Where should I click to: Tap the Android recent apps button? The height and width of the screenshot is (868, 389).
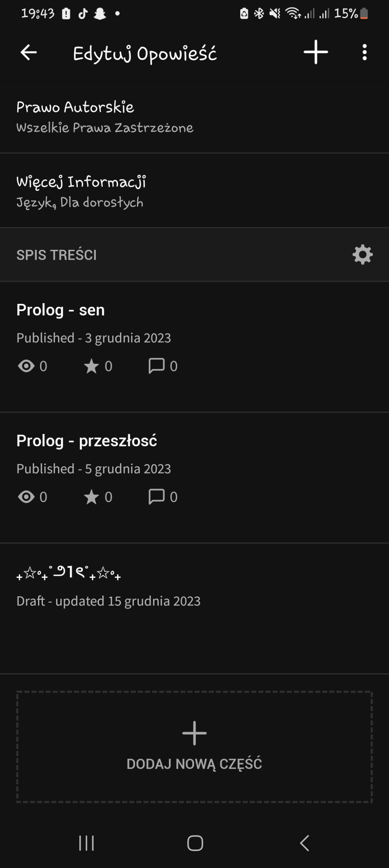point(87,843)
